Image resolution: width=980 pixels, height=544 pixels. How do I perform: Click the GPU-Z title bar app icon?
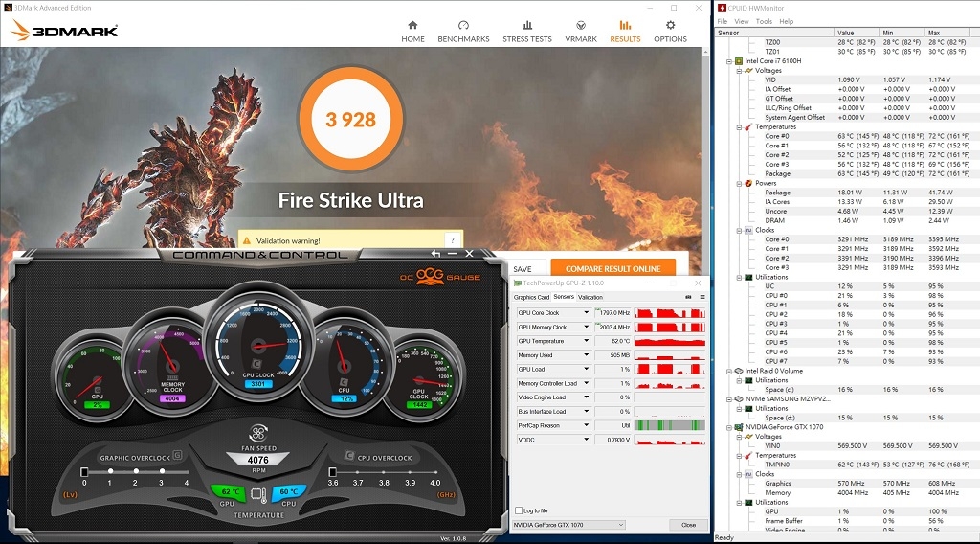tap(517, 283)
